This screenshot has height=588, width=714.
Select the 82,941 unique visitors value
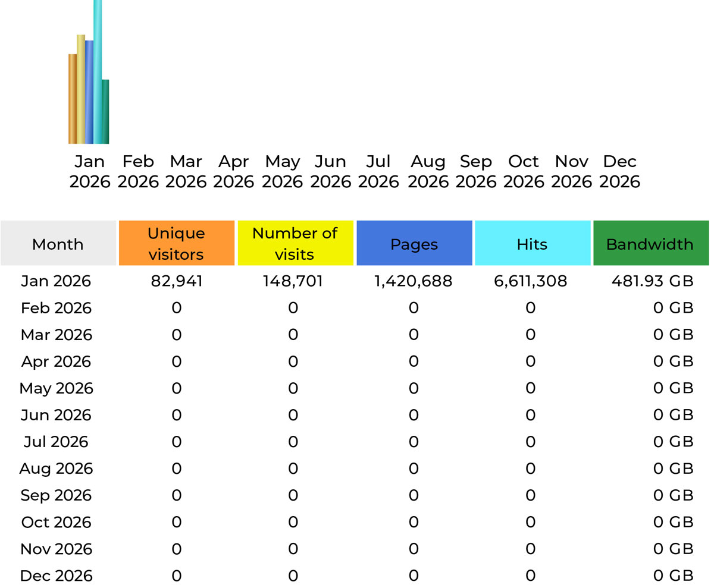pos(177,281)
